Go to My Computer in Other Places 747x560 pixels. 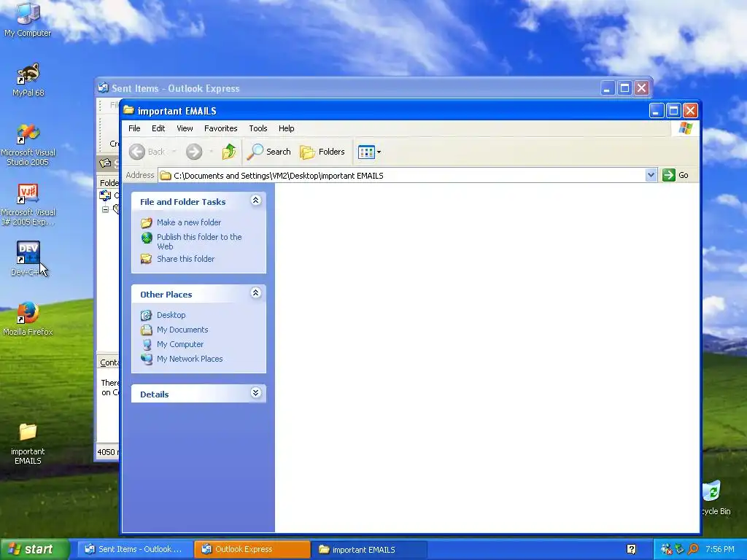tap(172, 344)
